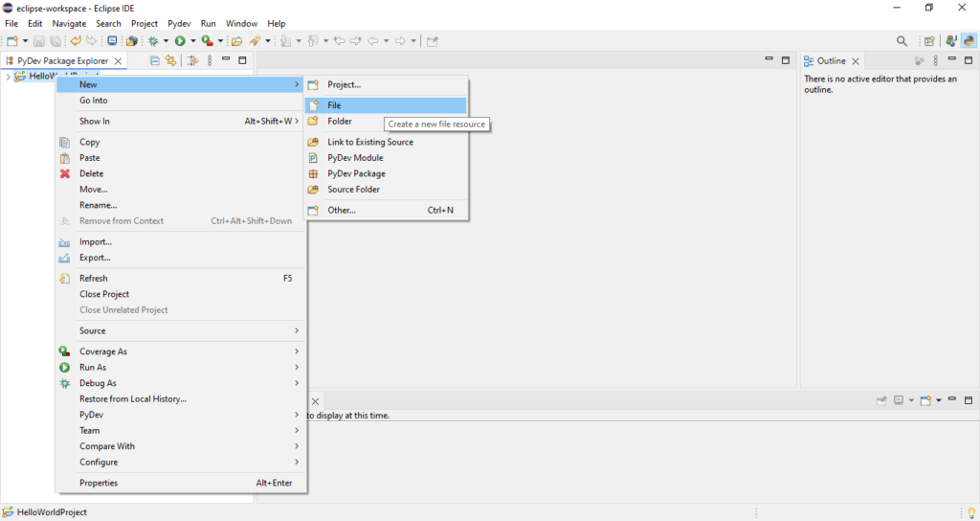The width and height of the screenshot is (980, 521).
Task: Open the Debug As submenu entry
Action: [x=181, y=383]
